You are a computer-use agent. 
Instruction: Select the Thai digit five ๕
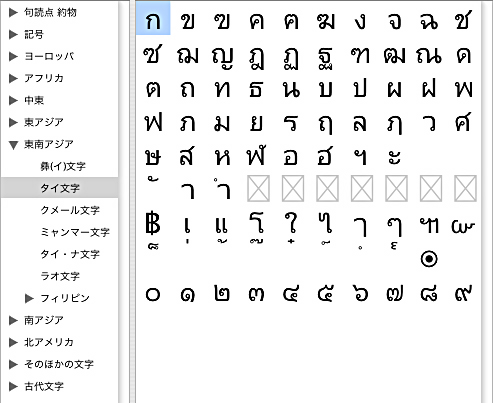pos(325,293)
